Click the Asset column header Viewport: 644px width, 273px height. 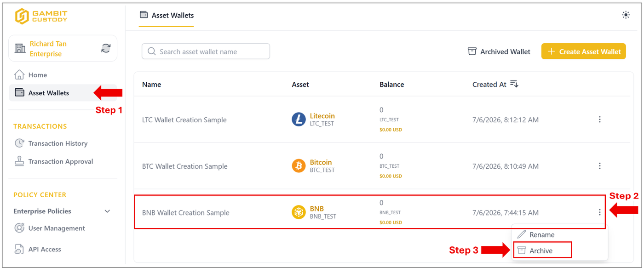pyautogui.click(x=300, y=85)
